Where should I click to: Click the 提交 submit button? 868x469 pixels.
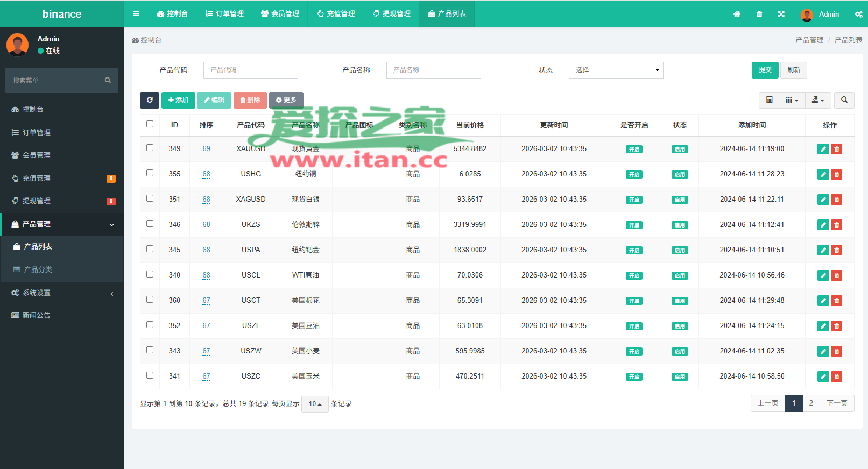[x=765, y=70]
